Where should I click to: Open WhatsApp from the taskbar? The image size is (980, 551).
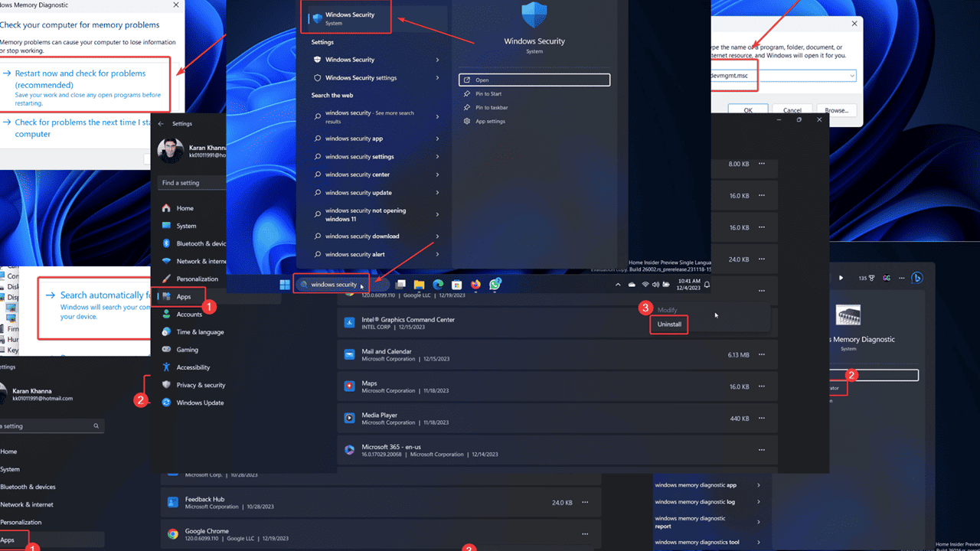[495, 284]
